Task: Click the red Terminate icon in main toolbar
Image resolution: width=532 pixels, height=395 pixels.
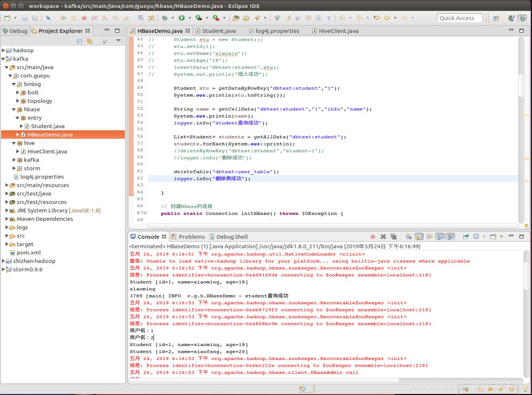Action: [84, 18]
